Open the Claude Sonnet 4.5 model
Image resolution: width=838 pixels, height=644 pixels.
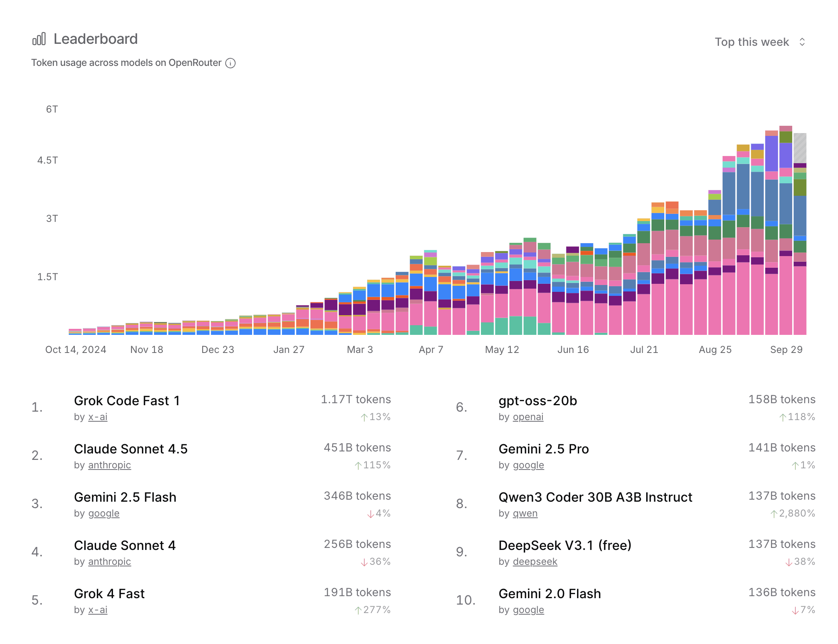point(131,449)
